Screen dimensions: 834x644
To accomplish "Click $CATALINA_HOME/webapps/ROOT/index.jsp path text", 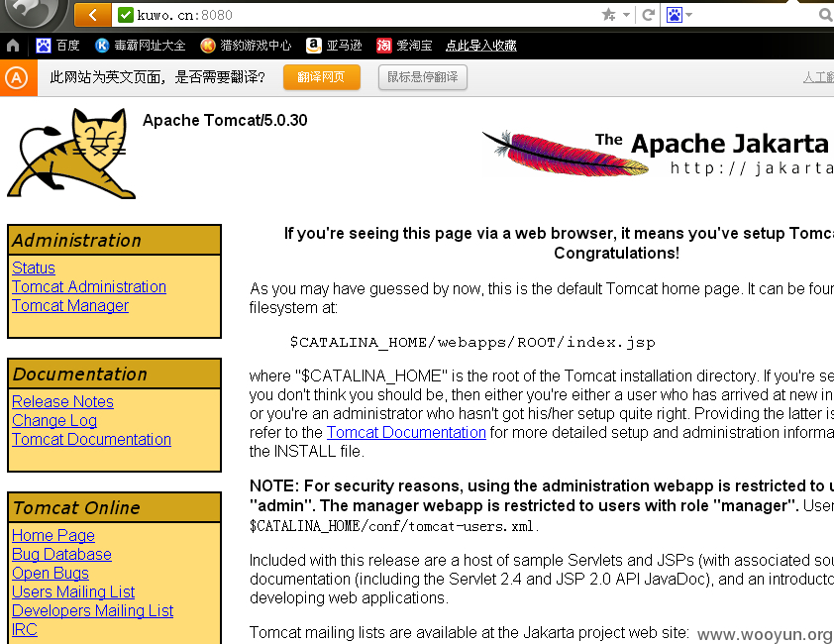I will (472, 342).
